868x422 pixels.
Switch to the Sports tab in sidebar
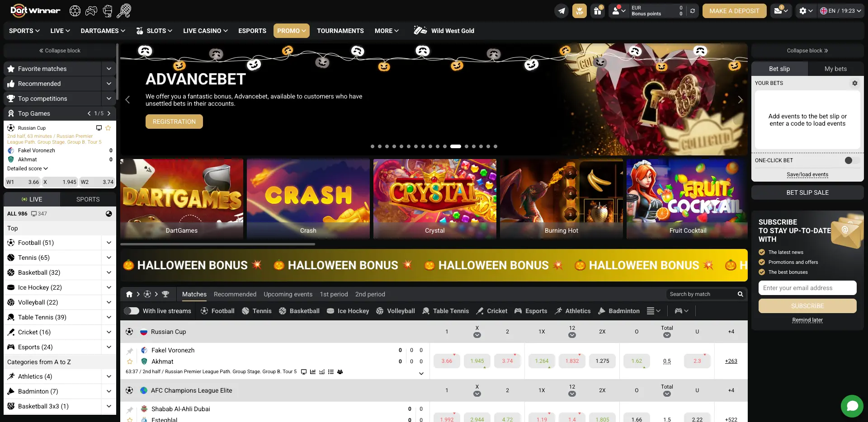88,199
